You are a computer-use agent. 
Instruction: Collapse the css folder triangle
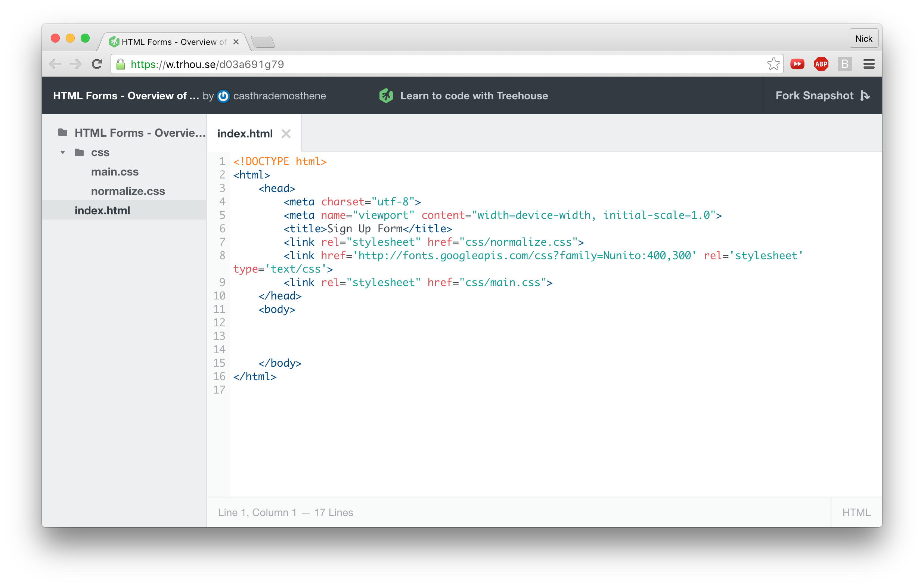(x=62, y=153)
